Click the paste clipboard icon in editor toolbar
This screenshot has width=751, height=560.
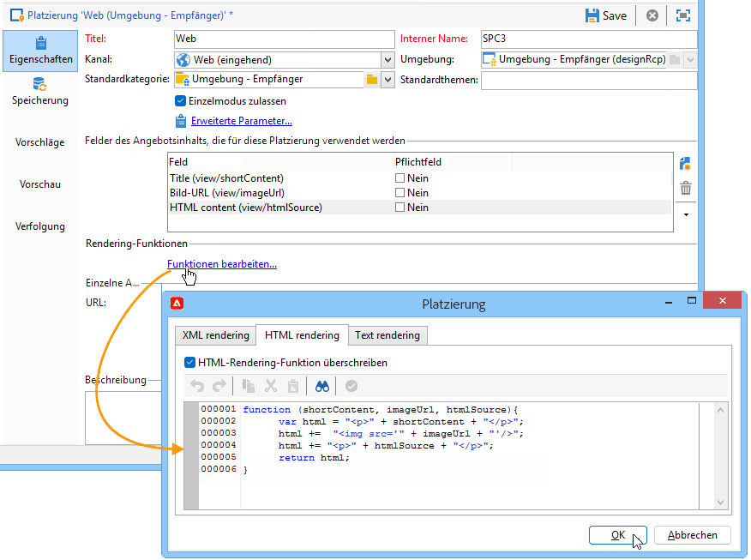293,386
